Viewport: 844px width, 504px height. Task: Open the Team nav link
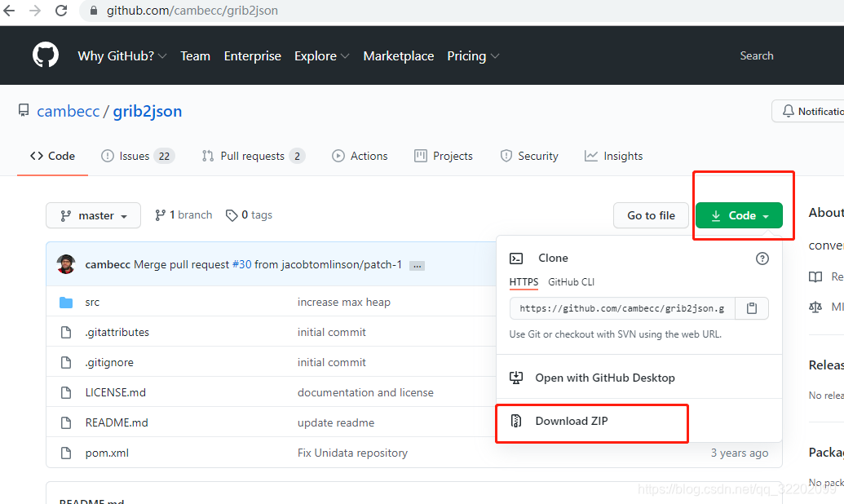196,56
